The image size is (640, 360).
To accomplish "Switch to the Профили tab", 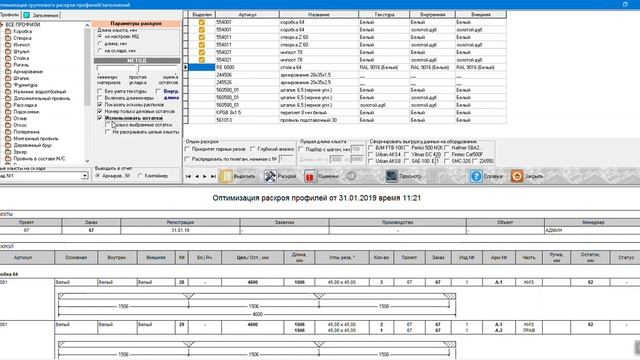I will (x=10, y=15).
